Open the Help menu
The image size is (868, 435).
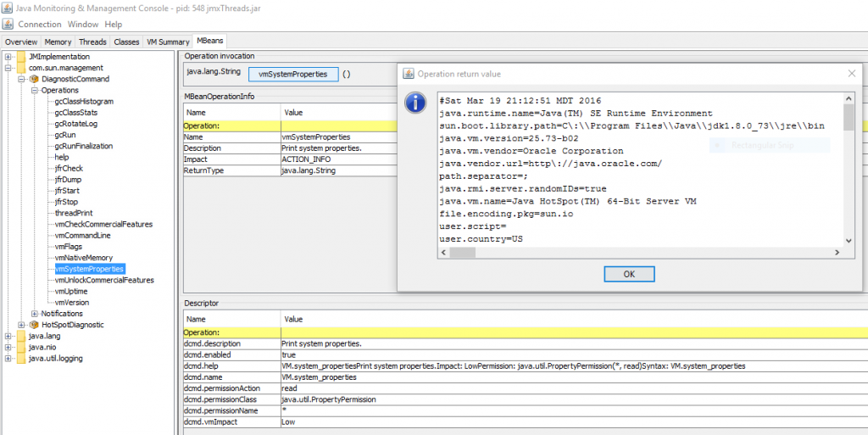coord(114,25)
